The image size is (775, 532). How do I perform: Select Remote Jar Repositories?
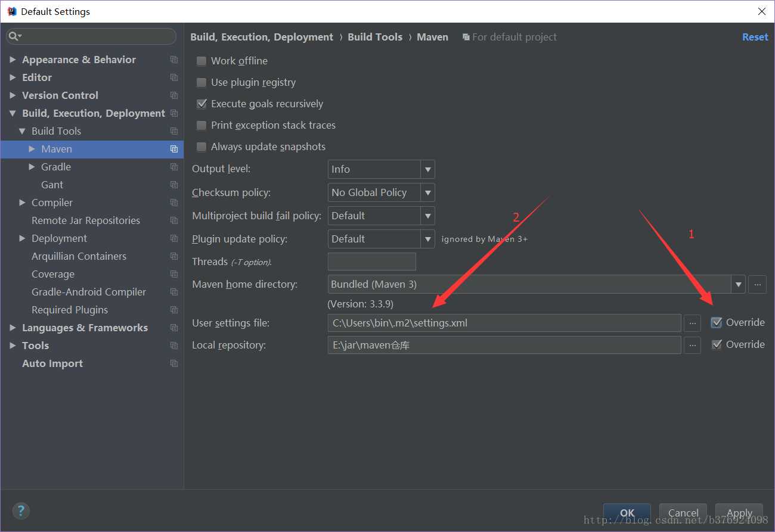point(86,220)
